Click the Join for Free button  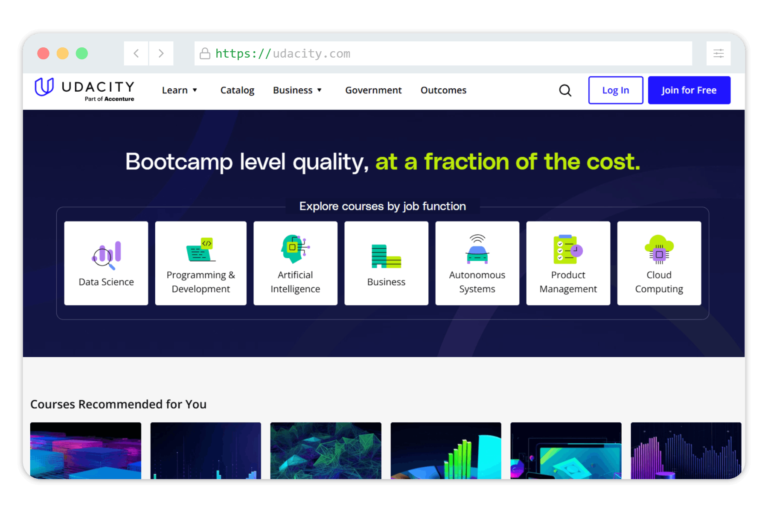click(x=689, y=90)
